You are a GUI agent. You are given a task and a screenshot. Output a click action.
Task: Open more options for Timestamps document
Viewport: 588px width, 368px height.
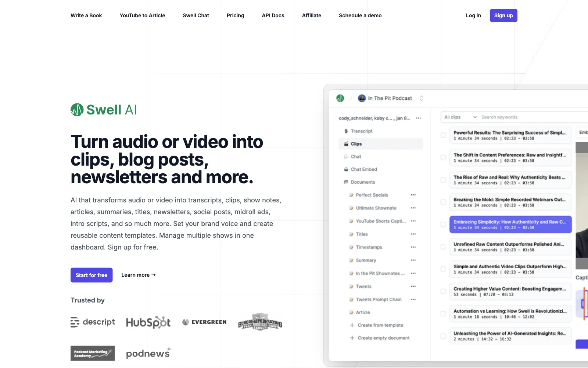pyautogui.click(x=413, y=247)
